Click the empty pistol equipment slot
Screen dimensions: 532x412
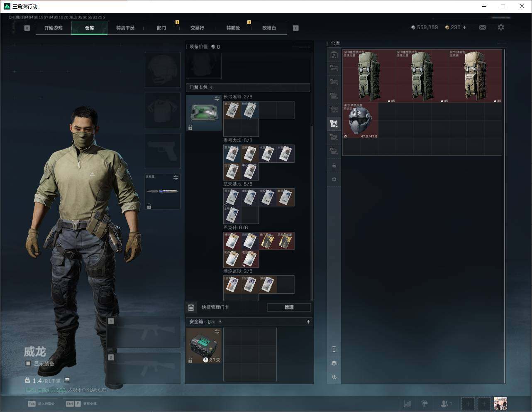(163, 151)
